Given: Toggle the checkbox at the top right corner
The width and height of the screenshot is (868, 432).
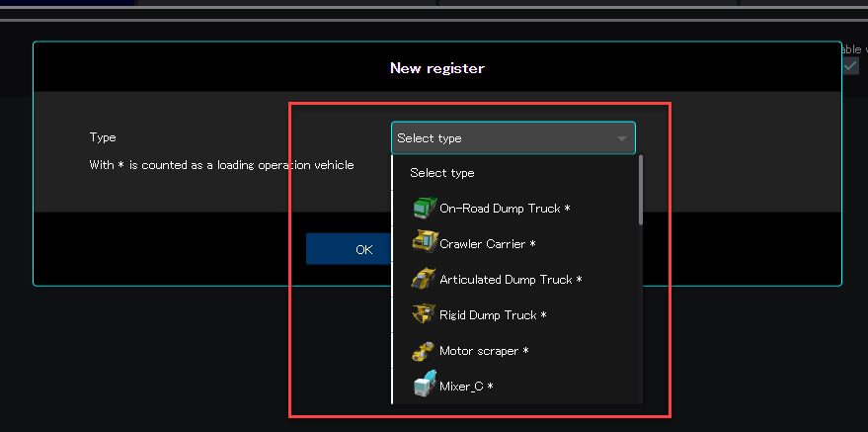Looking at the screenshot, I should [850, 66].
